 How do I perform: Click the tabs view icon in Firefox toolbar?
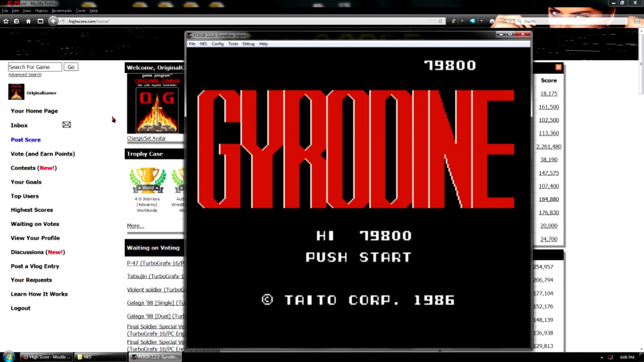pos(40,21)
